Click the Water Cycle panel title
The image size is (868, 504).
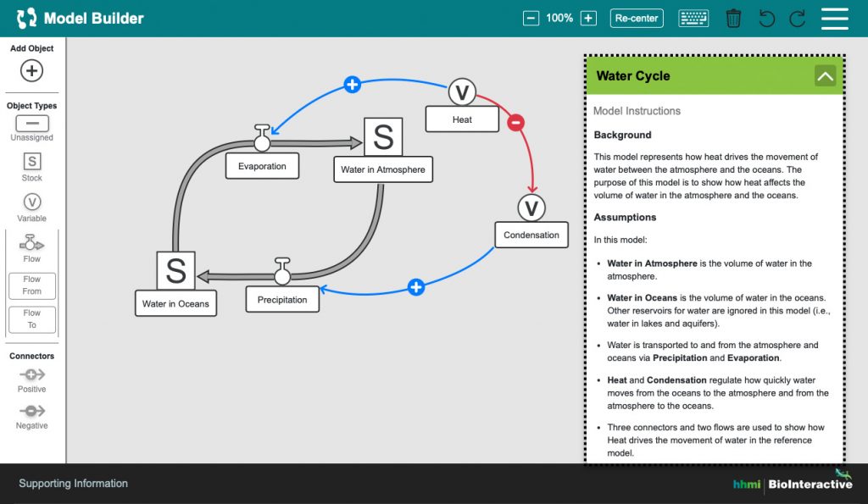[x=632, y=75]
